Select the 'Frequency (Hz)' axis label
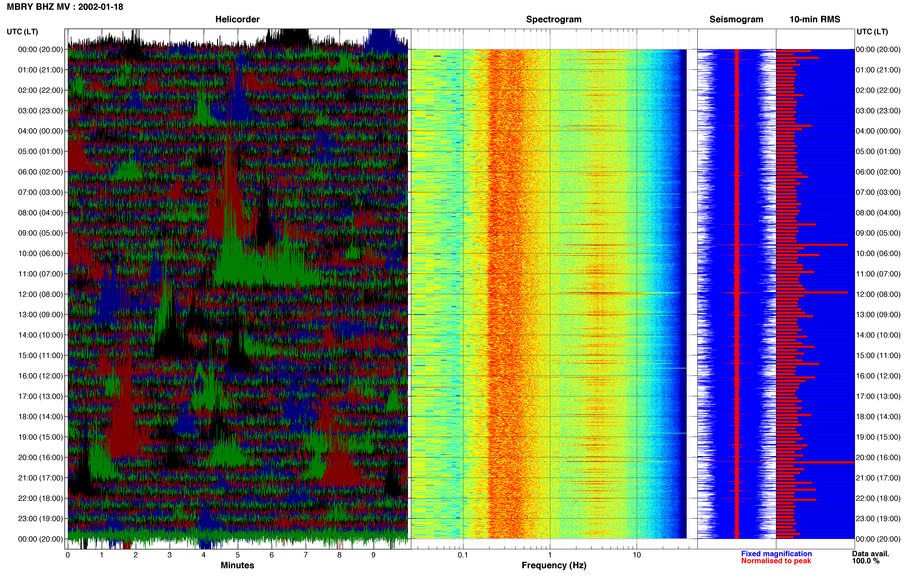924x578 pixels. click(x=554, y=565)
